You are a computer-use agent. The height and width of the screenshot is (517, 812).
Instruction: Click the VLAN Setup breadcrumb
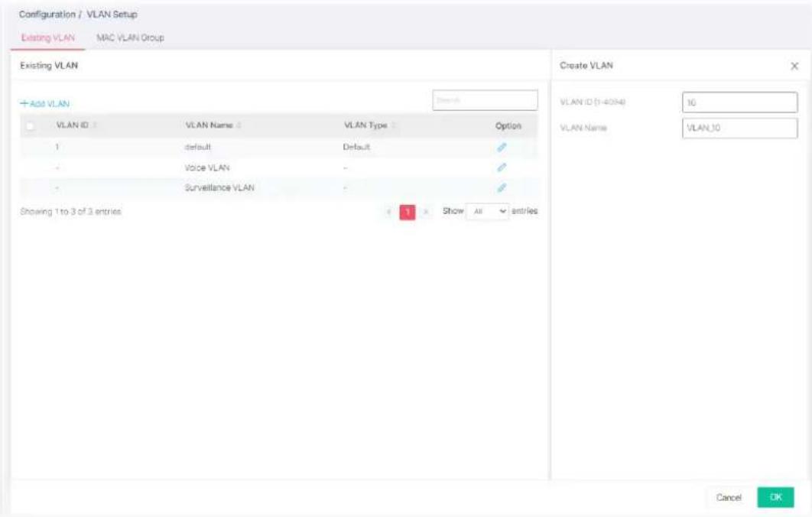[112, 15]
